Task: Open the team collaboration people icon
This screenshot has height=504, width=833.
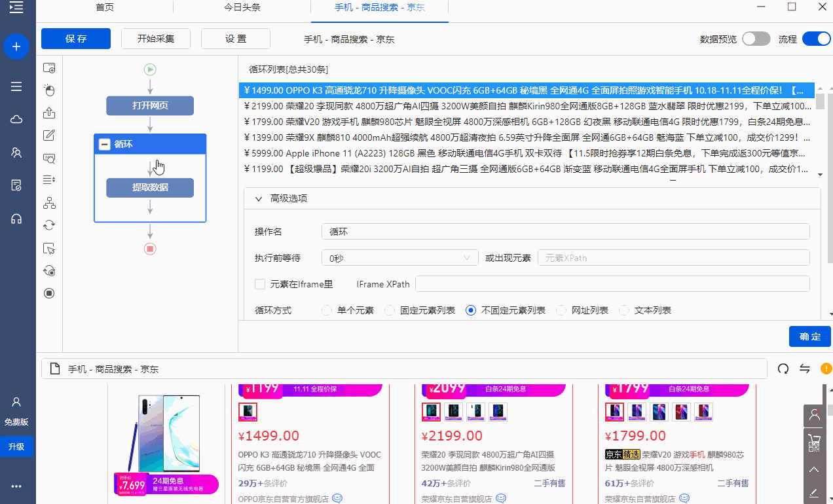Action: (x=16, y=153)
